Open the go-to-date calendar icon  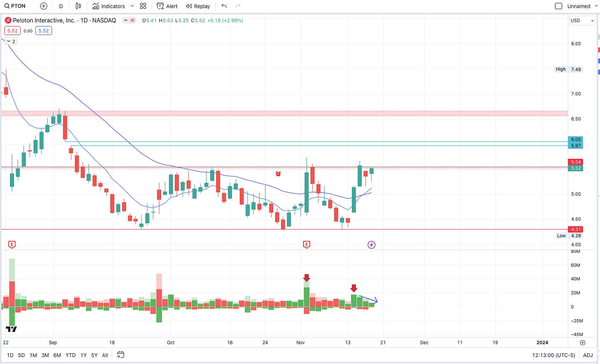point(120,355)
